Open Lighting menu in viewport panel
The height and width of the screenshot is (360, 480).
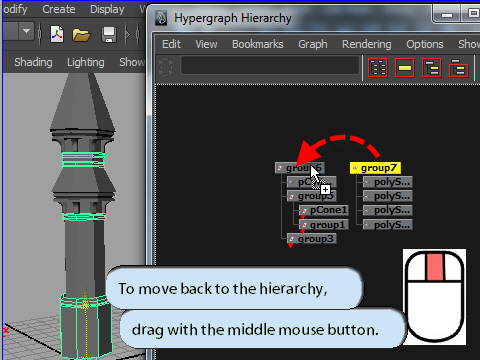[x=86, y=62]
